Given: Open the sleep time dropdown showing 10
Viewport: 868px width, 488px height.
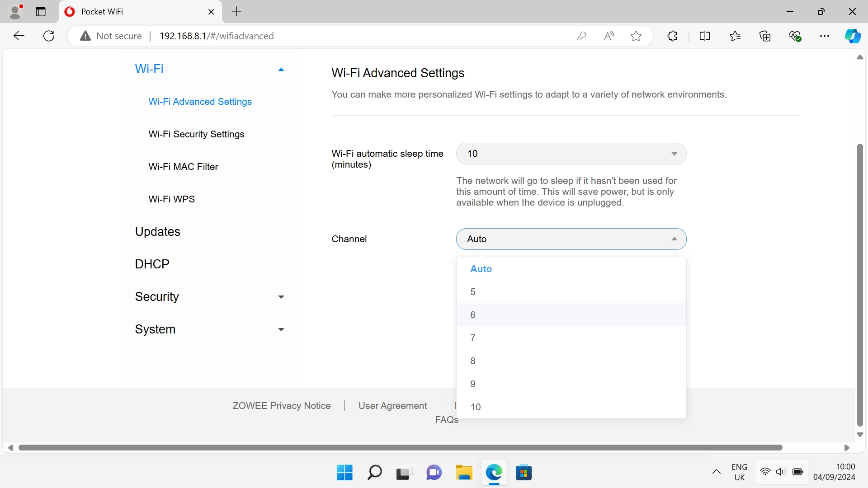Looking at the screenshot, I should (x=571, y=154).
